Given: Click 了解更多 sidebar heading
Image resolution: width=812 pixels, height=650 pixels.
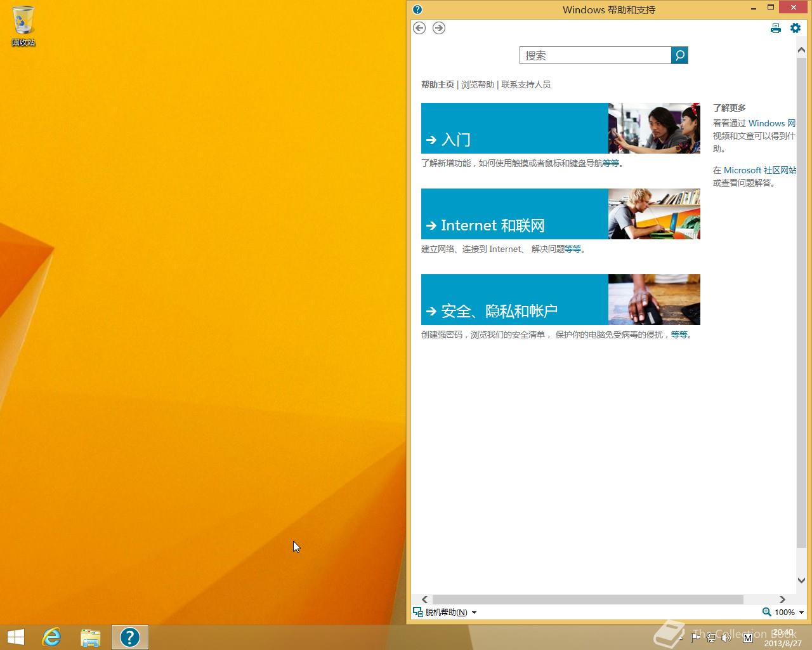Looking at the screenshot, I should pos(730,108).
